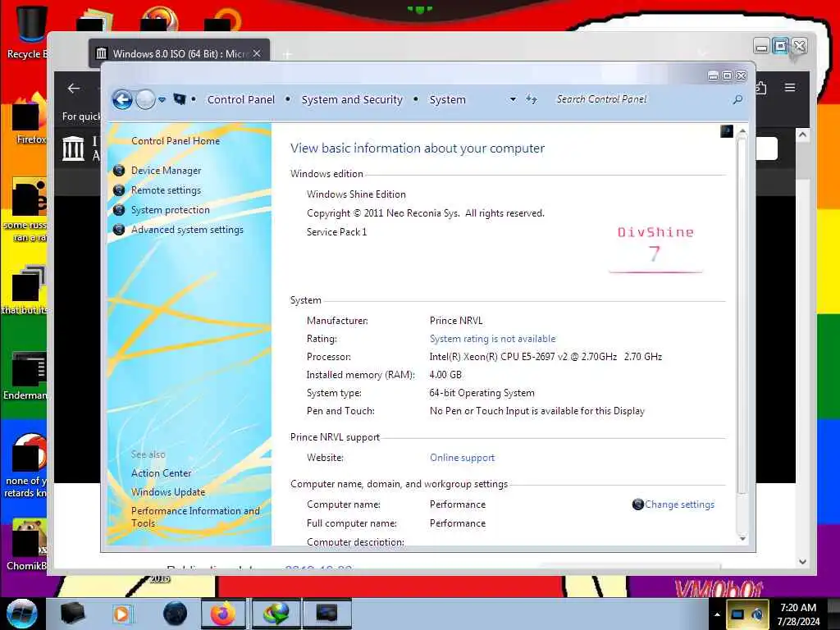Open media player taskbar icon
The width and height of the screenshot is (840, 630).
pos(122,614)
